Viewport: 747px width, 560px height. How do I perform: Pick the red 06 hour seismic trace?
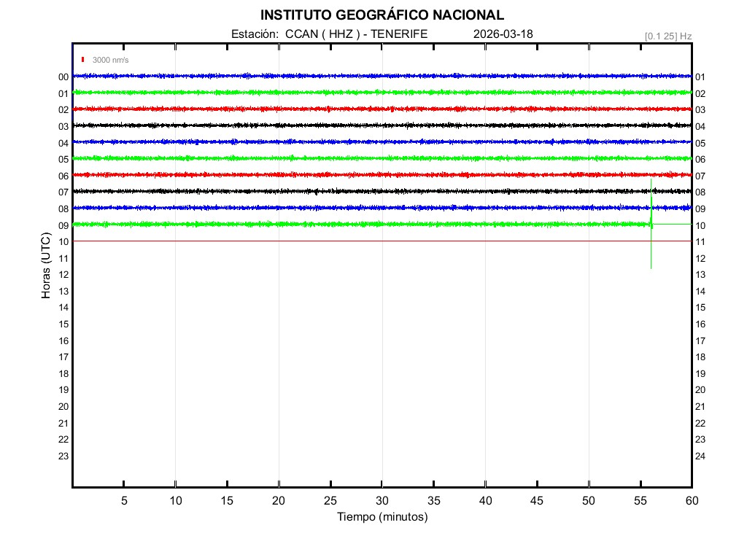point(365,175)
